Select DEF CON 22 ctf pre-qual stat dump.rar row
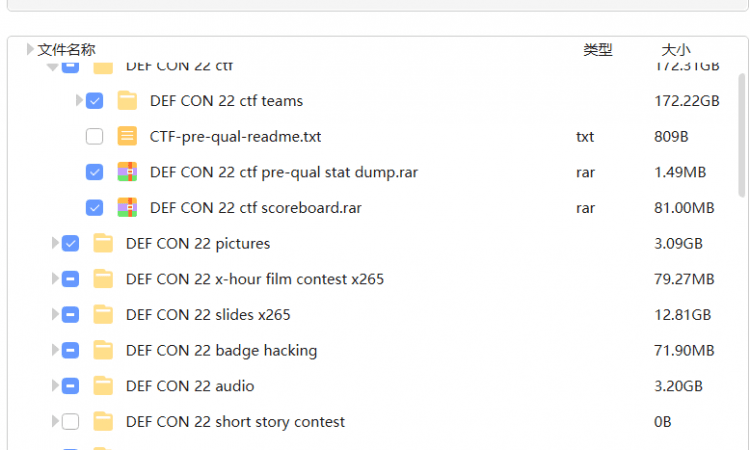The height and width of the screenshot is (450, 750). coord(284,172)
